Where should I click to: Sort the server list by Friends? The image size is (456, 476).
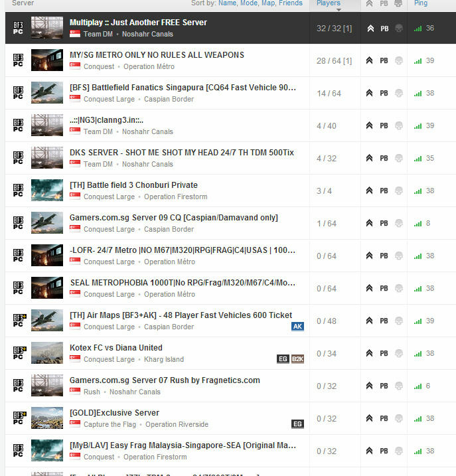pyautogui.click(x=291, y=3)
